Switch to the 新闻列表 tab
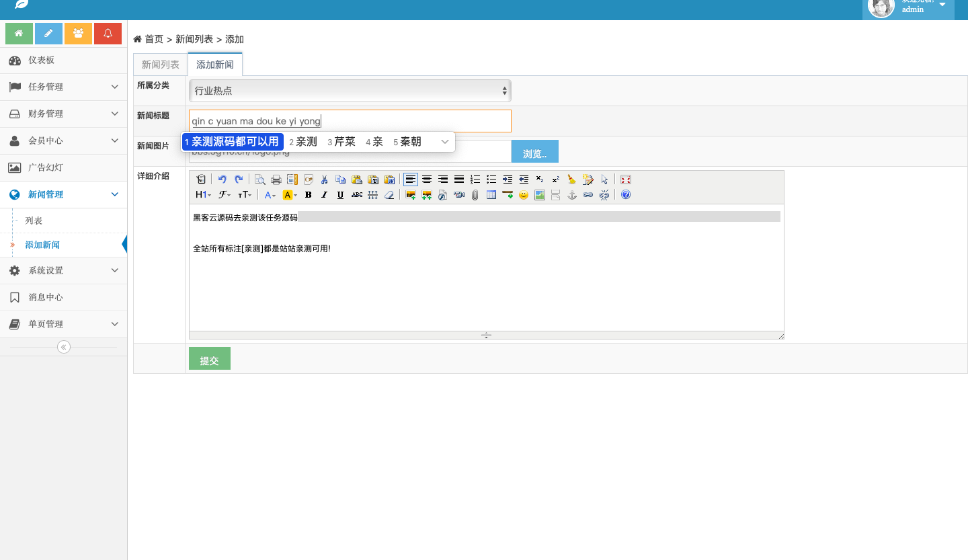Image resolution: width=968 pixels, height=560 pixels. (x=160, y=65)
